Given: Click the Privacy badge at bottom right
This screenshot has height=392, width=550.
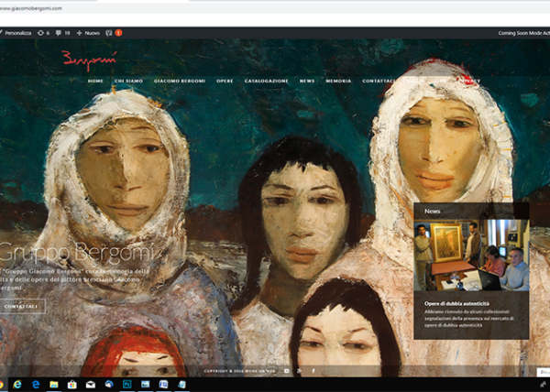Looking at the screenshot, I should tap(544, 372).
